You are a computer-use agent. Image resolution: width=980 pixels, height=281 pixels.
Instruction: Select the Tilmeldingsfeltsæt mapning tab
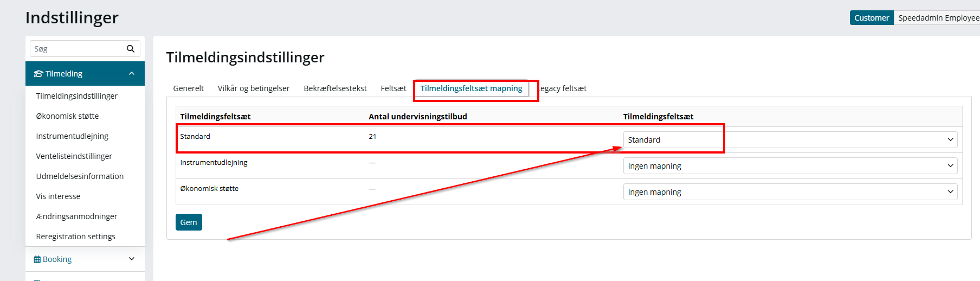tap(472, 88)
